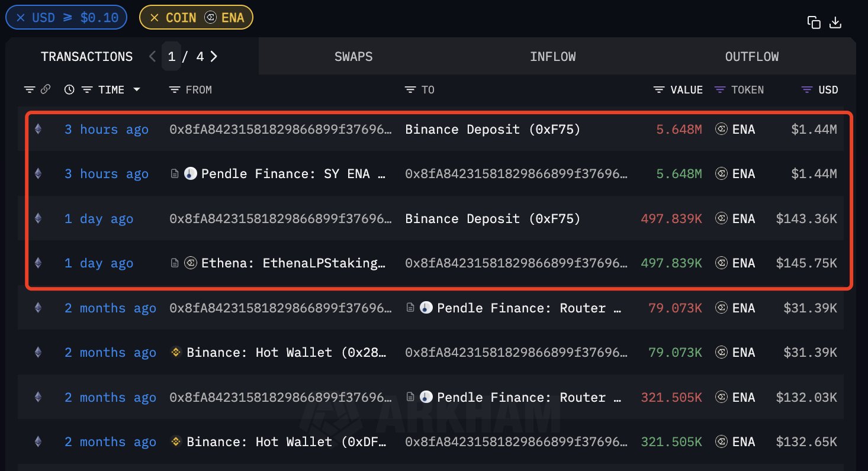Image resolution: width=868 pixels, height=471 pixels.
Task: Click ENA token in $132.03K row
Action: pyautogui.click(x=735, y=397)
